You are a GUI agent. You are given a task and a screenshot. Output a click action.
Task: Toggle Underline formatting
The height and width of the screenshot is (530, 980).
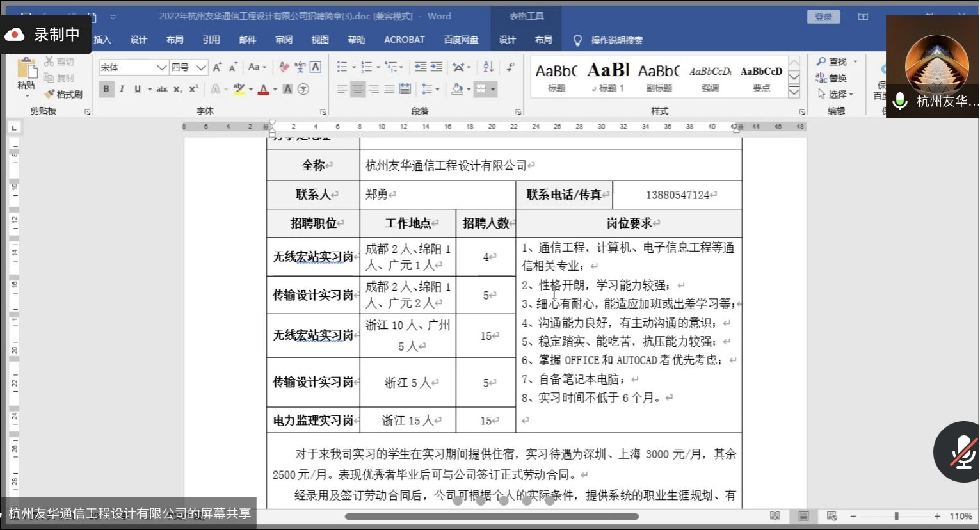(138, 89)
